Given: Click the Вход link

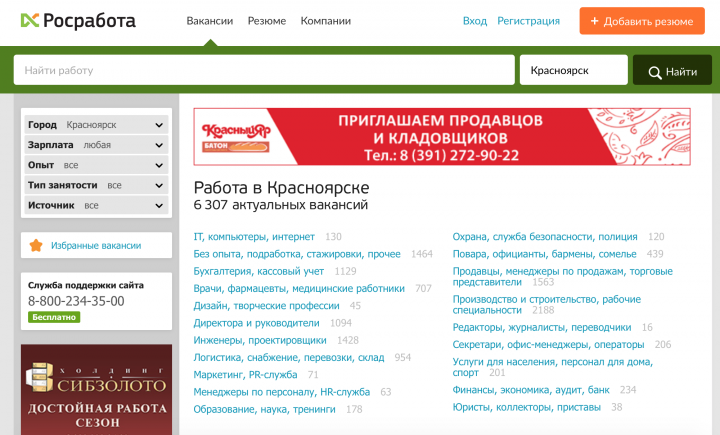Looking at the screenshot, I should click(475, 21).
